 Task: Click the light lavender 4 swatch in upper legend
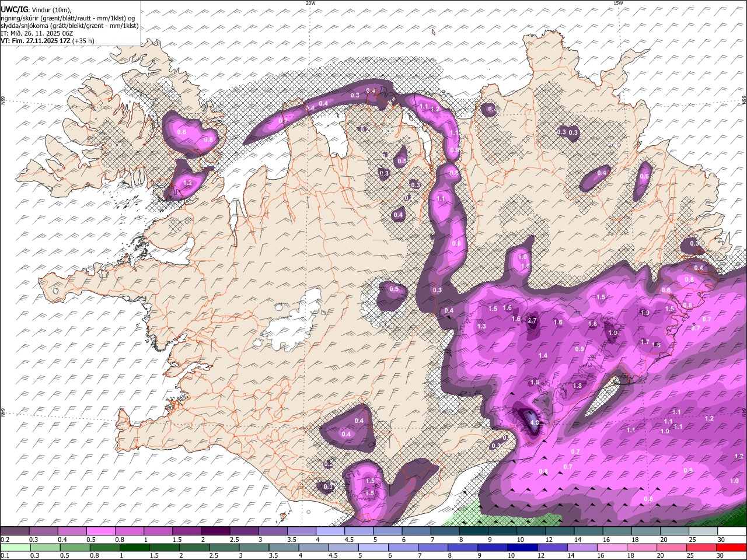(x=330, y=531)
